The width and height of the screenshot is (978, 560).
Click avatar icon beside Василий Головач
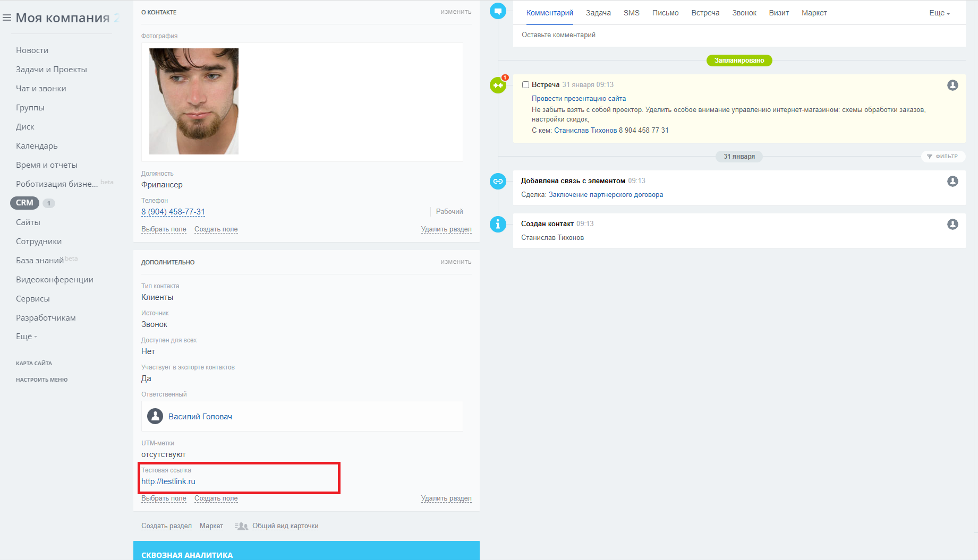coord(155,416)
